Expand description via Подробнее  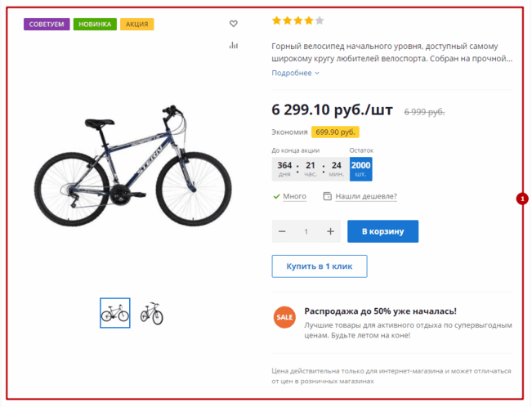(x=295, y=73)
